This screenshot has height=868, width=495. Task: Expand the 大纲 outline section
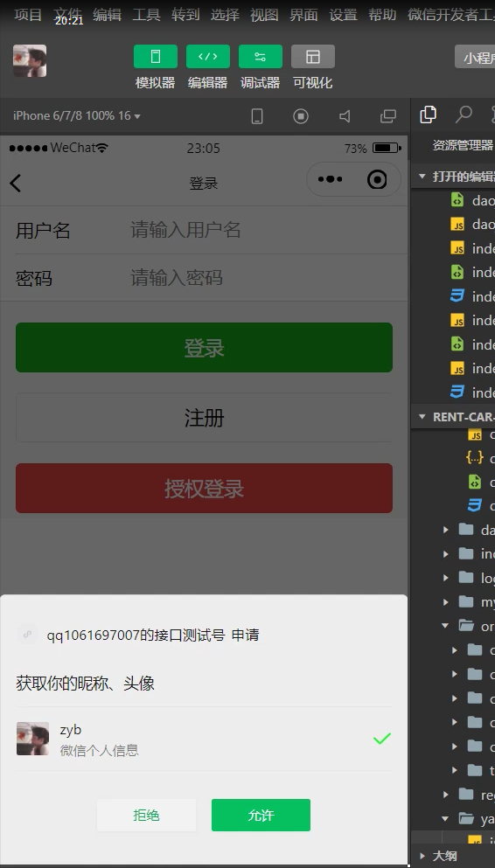tap(423, 856)
